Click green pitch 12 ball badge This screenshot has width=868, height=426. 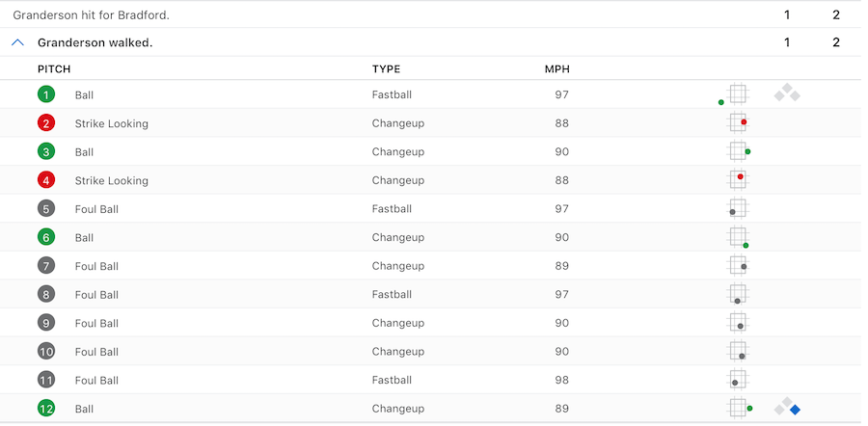46,409
